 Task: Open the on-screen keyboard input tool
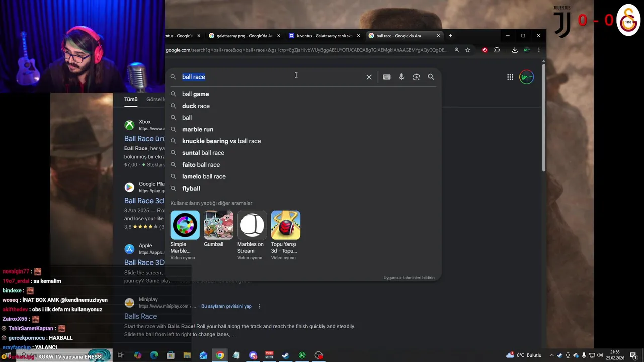click(x=386, y=77)
